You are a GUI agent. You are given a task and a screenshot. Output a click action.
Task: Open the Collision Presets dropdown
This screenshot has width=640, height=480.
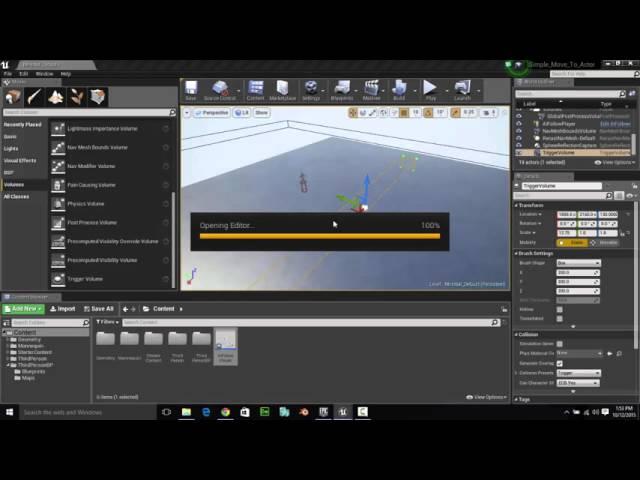click(x=578, y=373)
